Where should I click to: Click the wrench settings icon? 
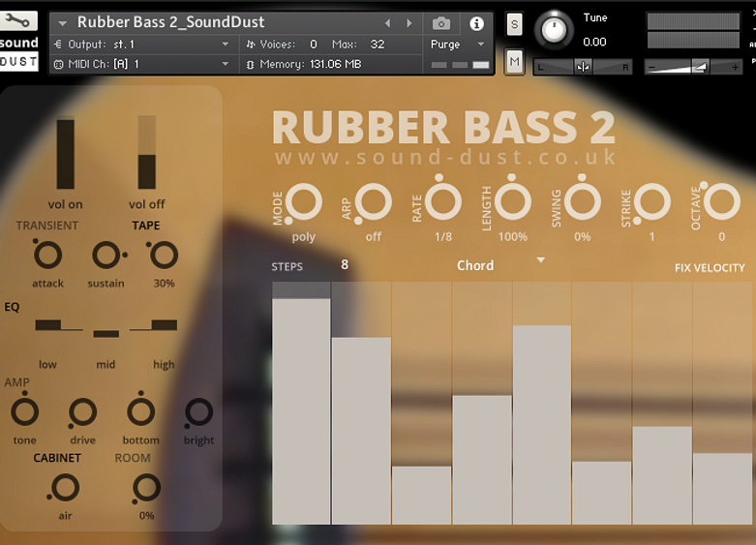[x=18, y=21]
